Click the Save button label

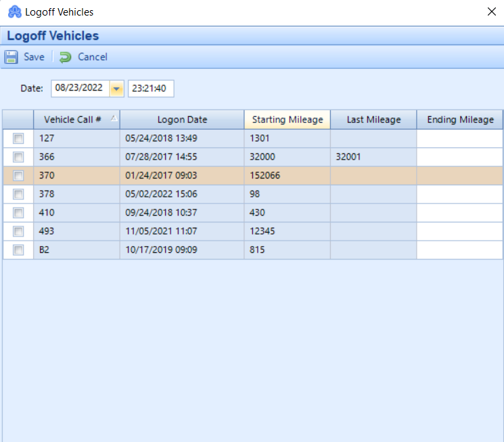pyautogui.click(x=34, y=57)
